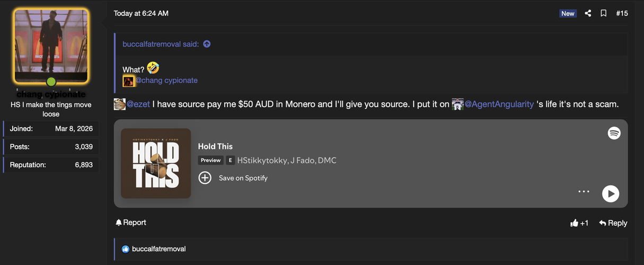This screenshot has height=265, width=644.
Task: Open Hold This album cover art
Action: tap(156, 163)
